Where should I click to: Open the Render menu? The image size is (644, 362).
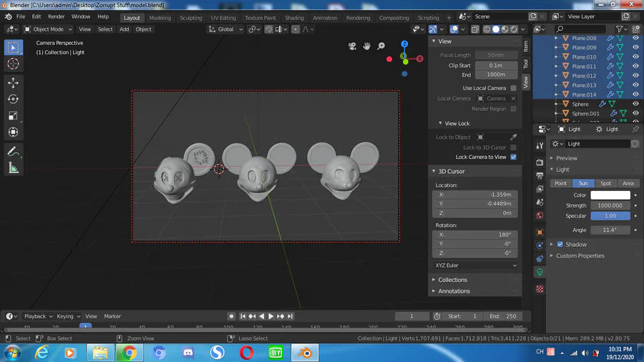pos(56,16)
